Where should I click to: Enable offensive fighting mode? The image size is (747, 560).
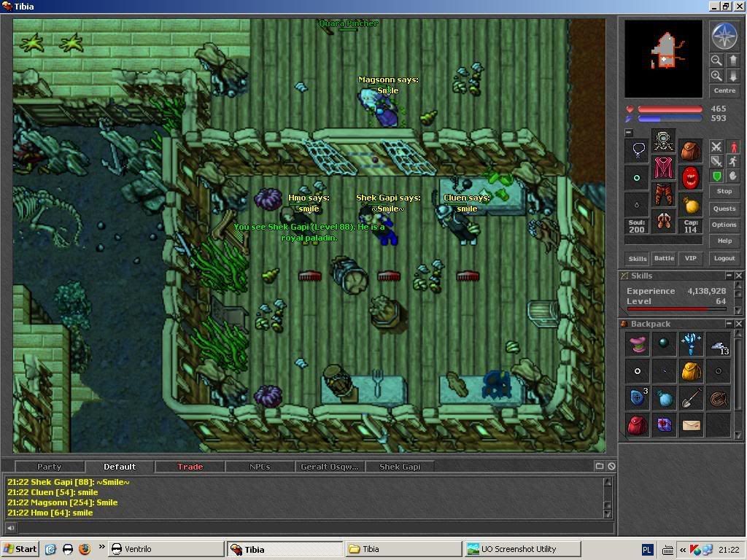point(716,147)
